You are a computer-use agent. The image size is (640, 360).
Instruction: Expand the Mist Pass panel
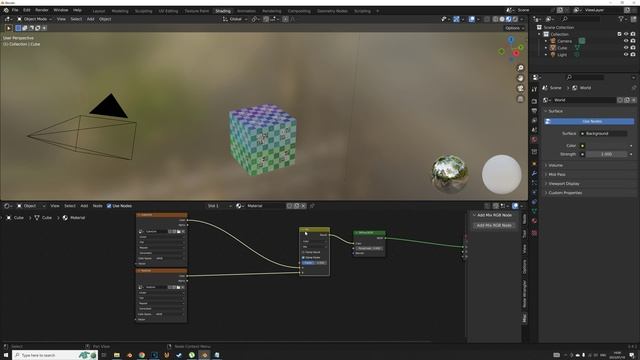(x=557, y=174)
